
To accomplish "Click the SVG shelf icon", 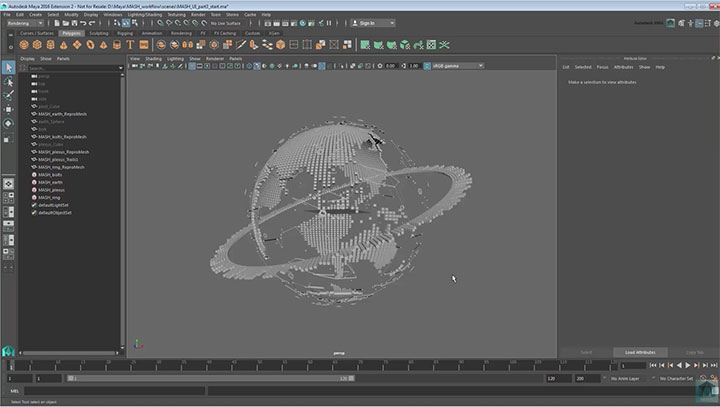I will point(144,45).
